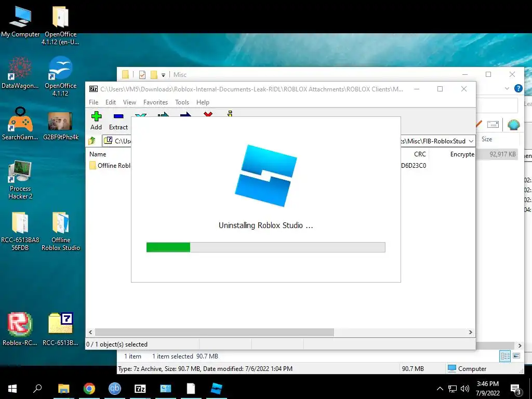
Task: Open Explorer quick access toolbar dropdown arrow
Action: (x=163, y=75)
